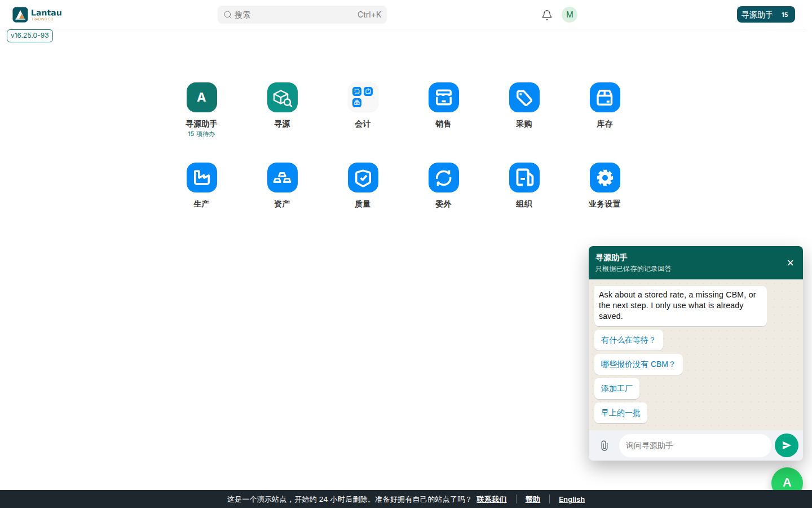Send the message with the paper-plane button
812x508 pixels.
coord(787,445)
